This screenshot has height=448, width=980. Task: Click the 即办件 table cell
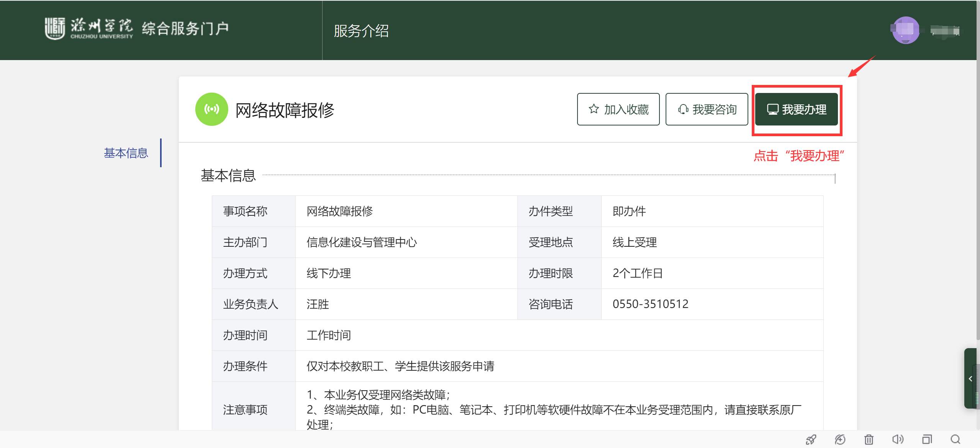(712, 211)
